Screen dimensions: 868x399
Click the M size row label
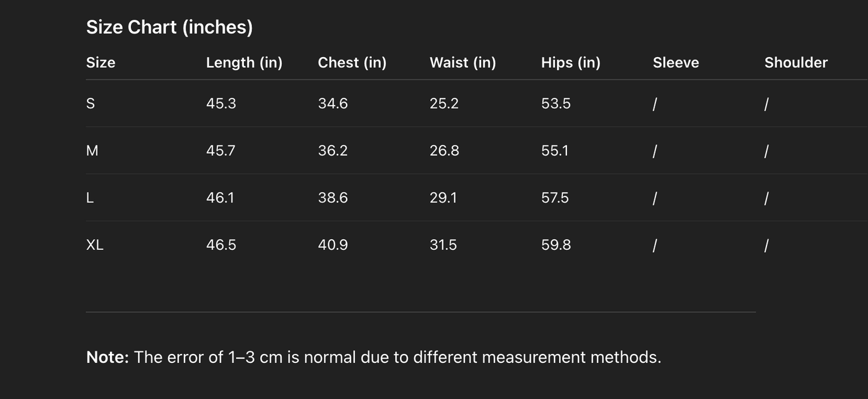click(x=92, y=151)
